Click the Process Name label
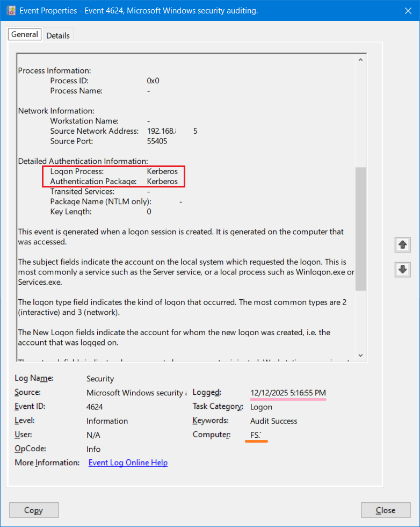 [76, 91]
